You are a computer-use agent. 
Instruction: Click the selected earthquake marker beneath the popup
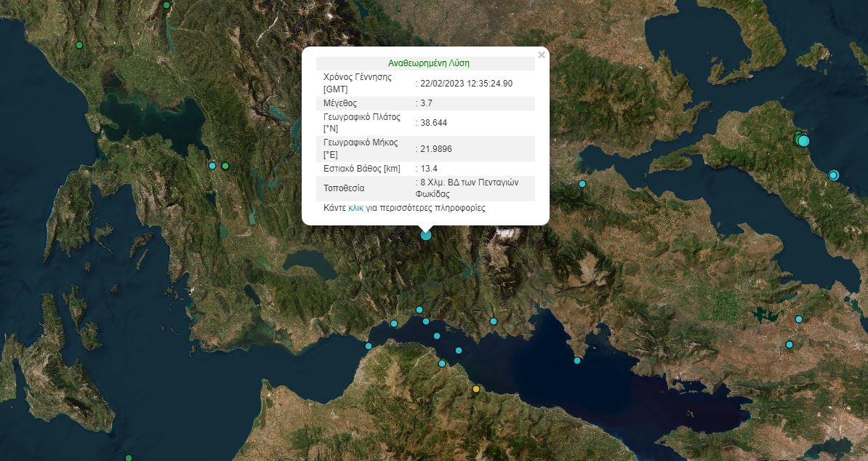click(426, 234)
